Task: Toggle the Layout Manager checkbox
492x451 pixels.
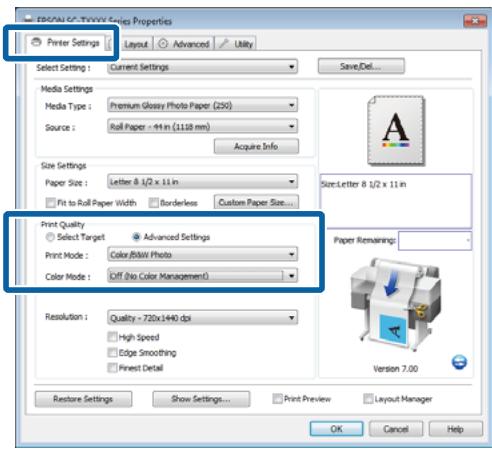Action: point(368,399)
